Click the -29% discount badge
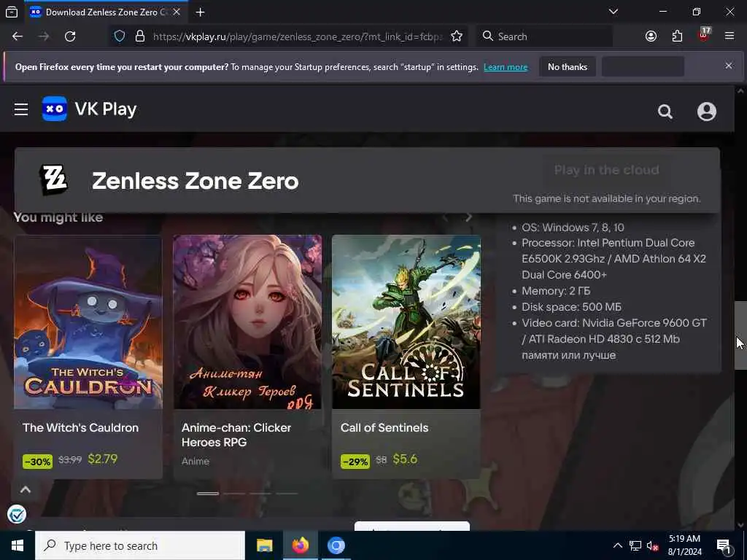This screenshot has width=747, height=560. tap(355, 462)
